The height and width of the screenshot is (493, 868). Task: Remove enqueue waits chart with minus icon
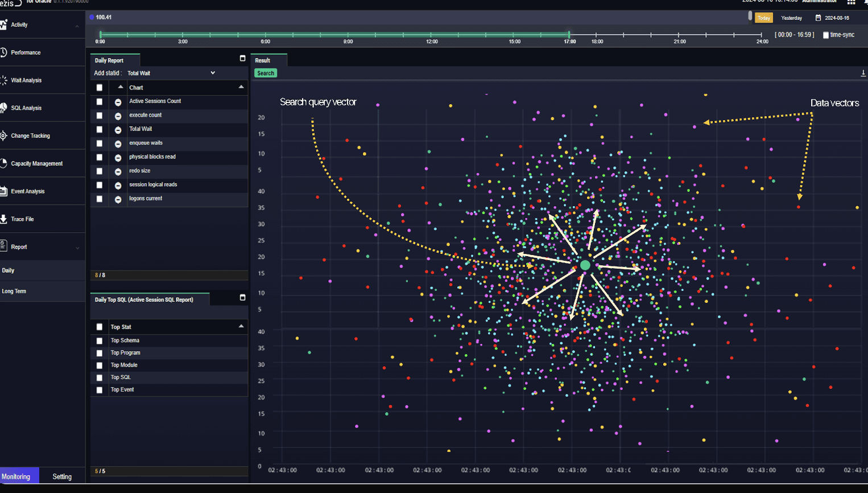(x=118, y=143)
